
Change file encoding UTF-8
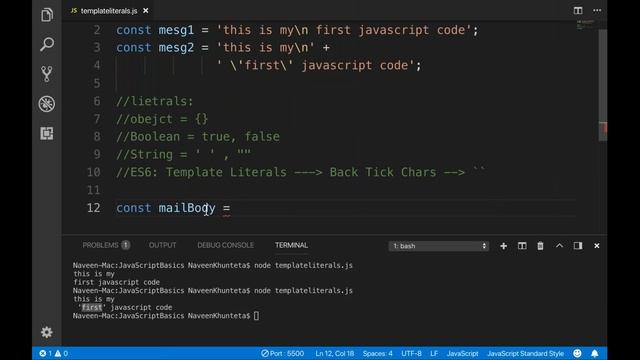tap(411, 353)
